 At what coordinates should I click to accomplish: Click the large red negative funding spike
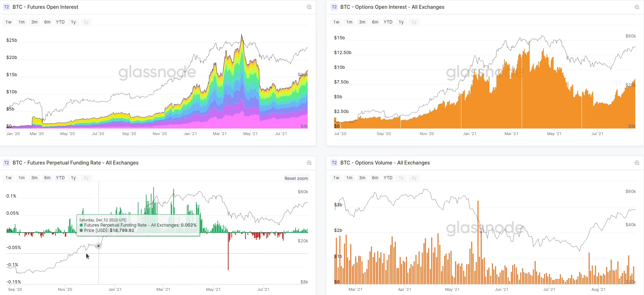point(228,251)
